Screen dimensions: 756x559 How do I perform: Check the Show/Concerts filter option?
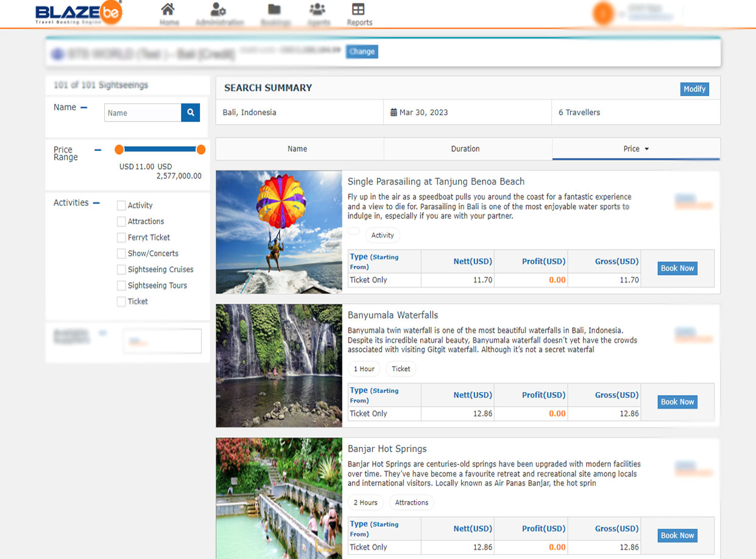pyautogui.click(x=121, y=253)
